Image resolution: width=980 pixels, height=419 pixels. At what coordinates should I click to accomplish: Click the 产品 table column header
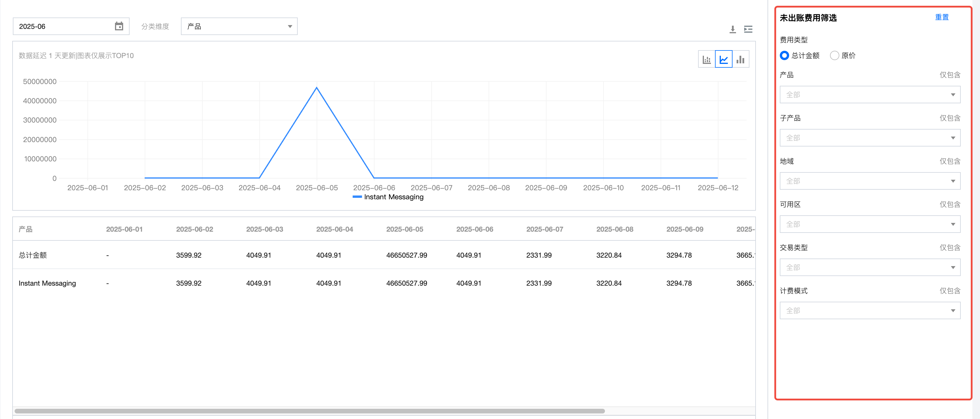point(25,229)
